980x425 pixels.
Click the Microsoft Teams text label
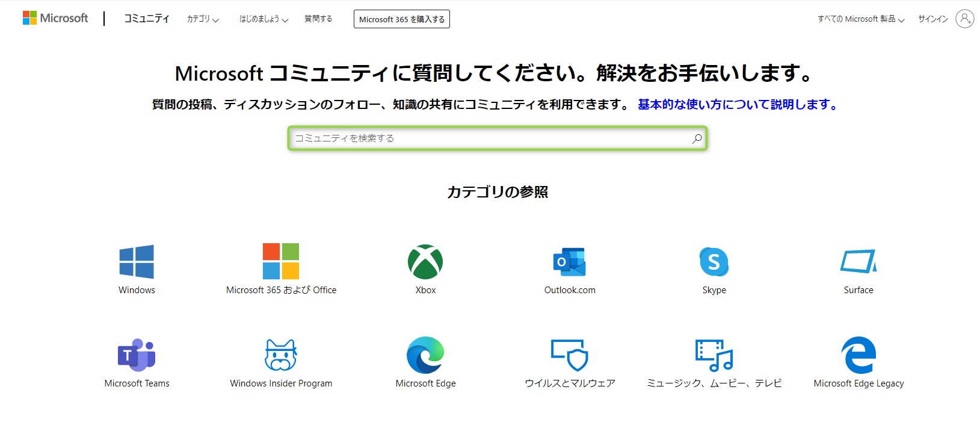[x=137, y=383]
